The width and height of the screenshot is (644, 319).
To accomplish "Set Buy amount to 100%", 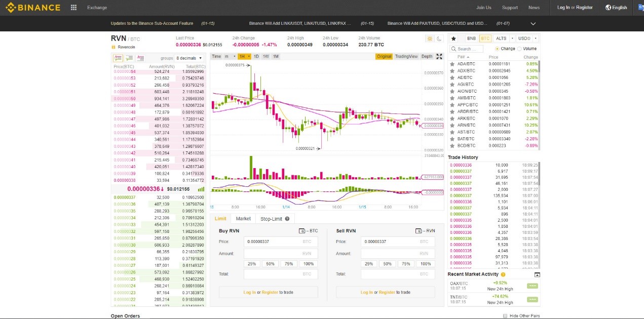I will pyautogui.click(x=309, y=264).
